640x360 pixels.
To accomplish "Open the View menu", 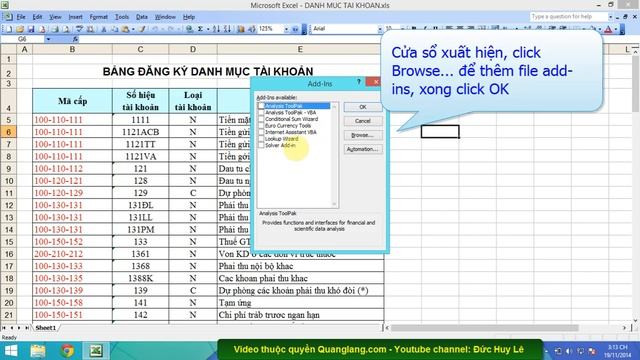I will (55, 17).
